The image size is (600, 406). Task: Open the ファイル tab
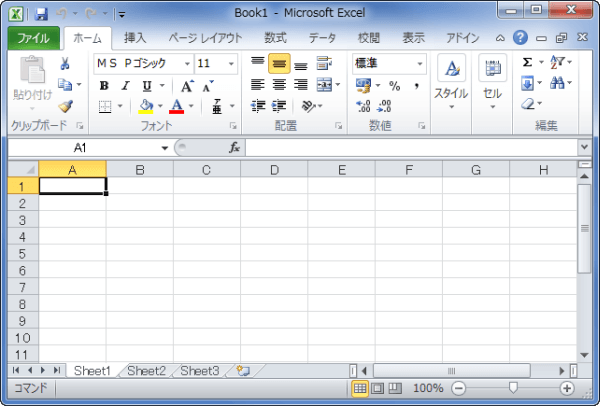[33, 38]
